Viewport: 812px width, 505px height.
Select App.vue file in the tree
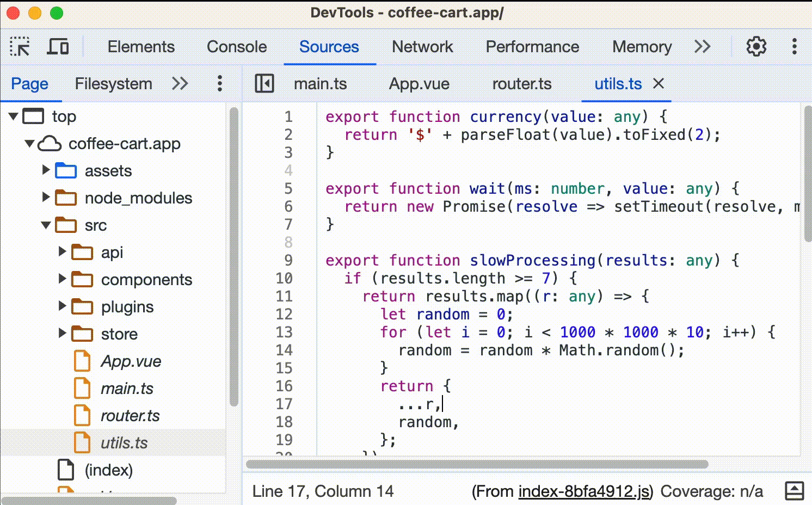point(131,361)
